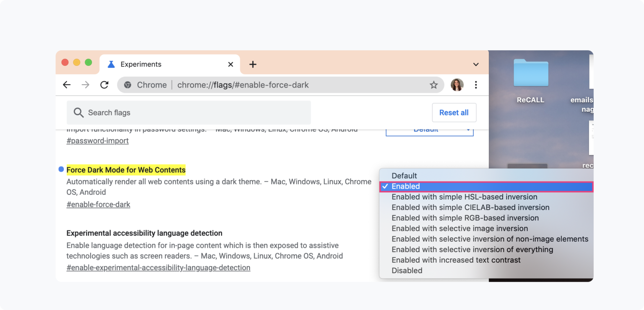Expand the tab search chevron

click(476, 65)
